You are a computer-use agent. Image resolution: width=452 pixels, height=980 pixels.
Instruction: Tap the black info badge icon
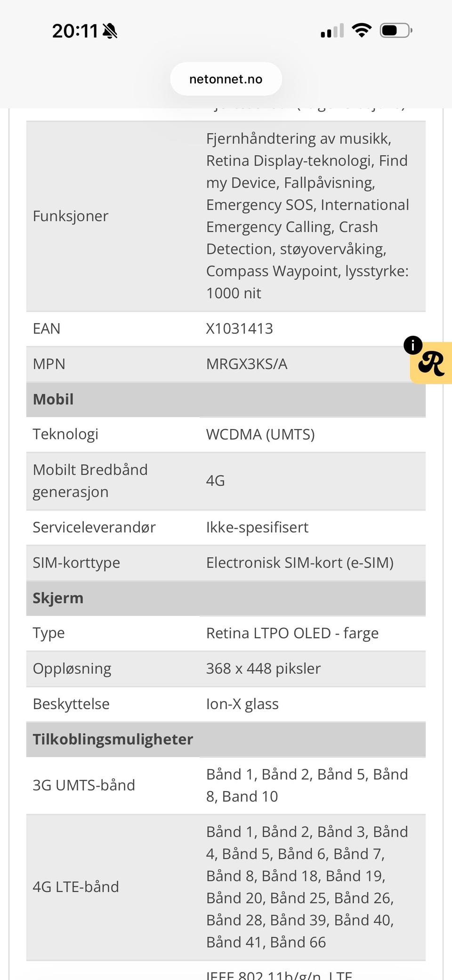click(x=413, y=345)
